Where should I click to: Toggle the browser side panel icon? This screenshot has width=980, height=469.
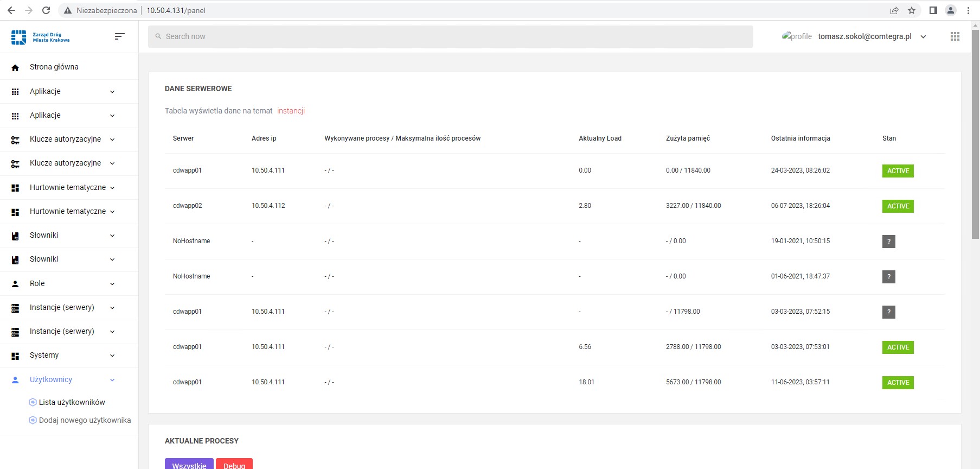coord(933,10)
